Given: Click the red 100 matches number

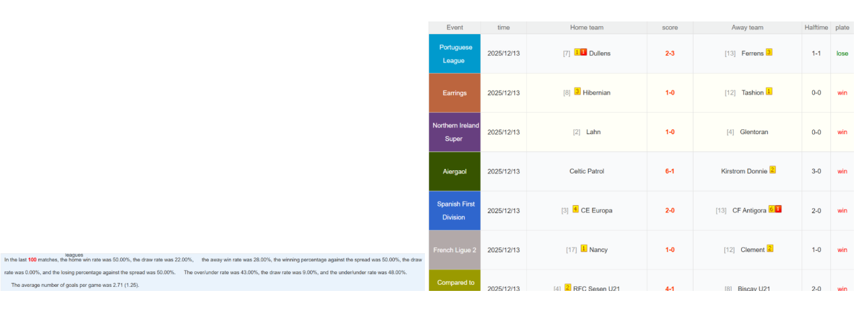Looking at the screenshot, I should [x=32, y=259].
